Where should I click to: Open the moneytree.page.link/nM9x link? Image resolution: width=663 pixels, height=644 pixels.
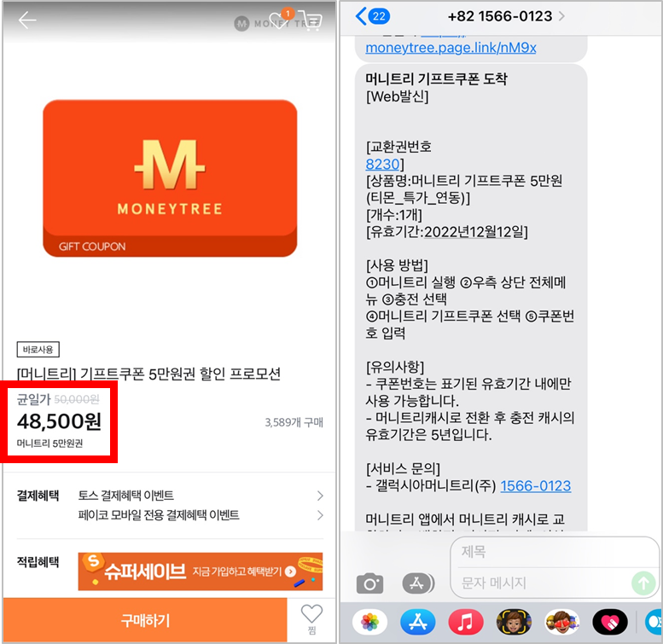(451, 48)
